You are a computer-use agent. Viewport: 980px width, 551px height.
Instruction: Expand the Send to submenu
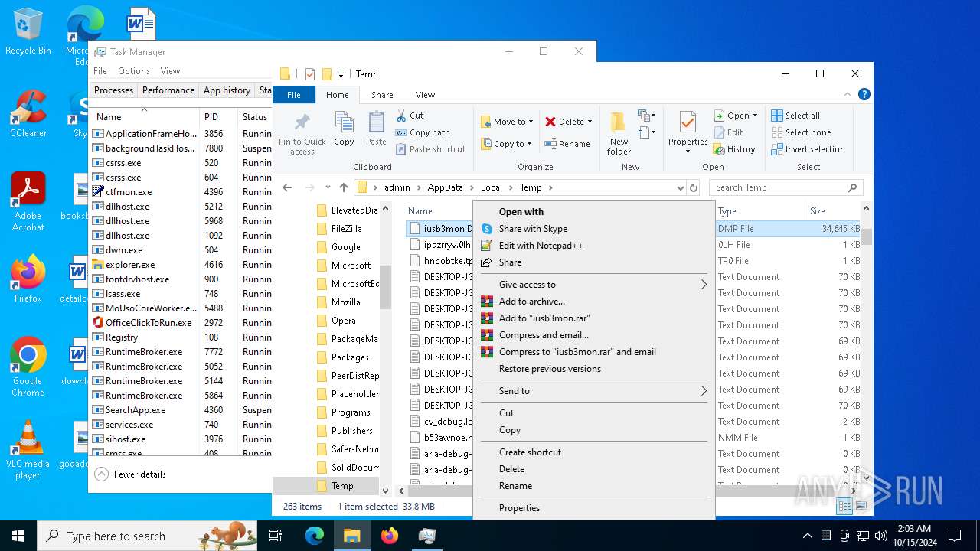point(594,391)
